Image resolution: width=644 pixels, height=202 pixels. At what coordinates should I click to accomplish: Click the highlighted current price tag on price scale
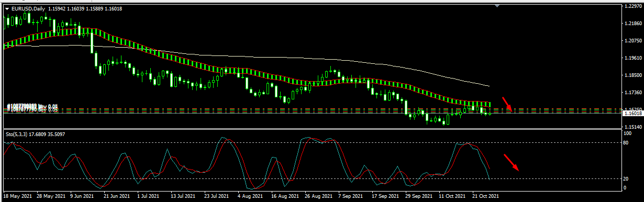click(633, 113)
